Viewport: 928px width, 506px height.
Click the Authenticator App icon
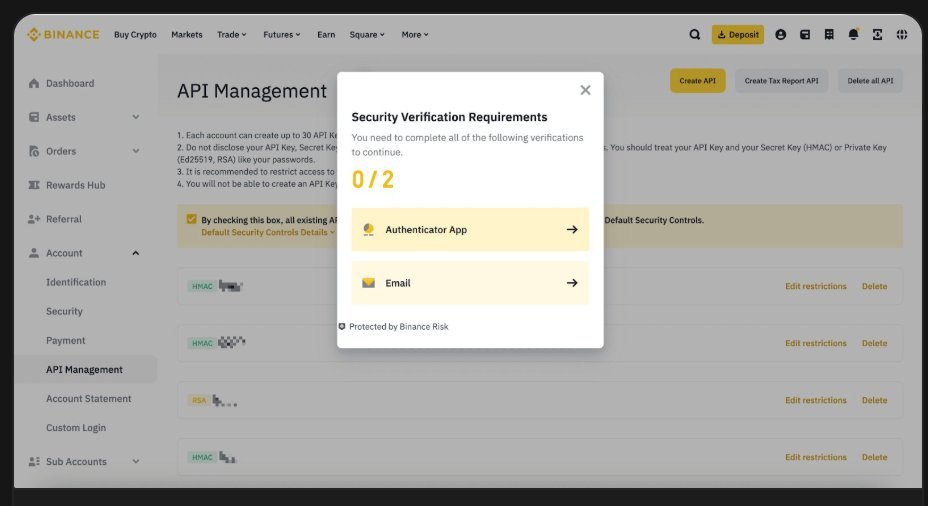(x=369, y=230)
